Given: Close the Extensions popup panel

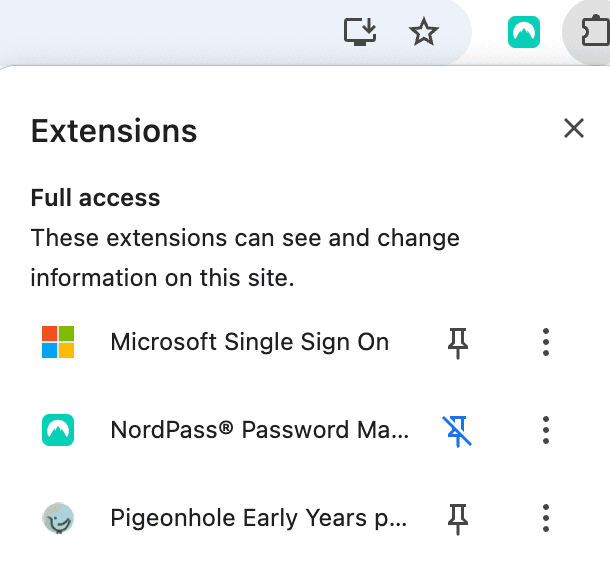Looking at the screenshot, I should pos(573,127).
